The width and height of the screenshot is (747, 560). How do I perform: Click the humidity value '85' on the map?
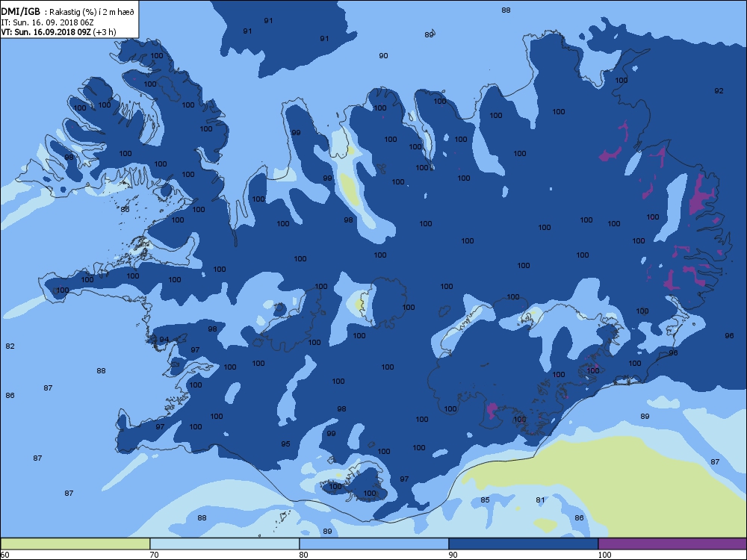[x=485, y=500]
